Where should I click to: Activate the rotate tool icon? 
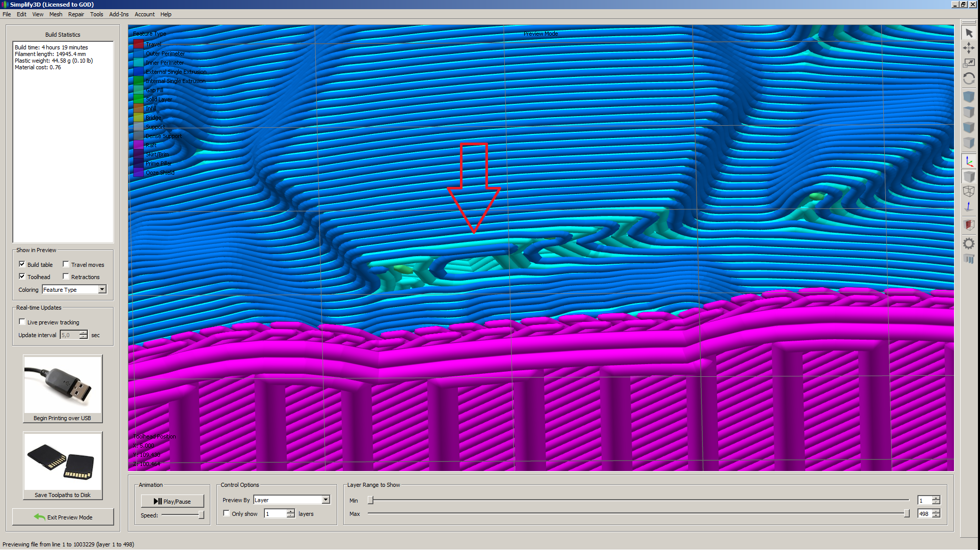pyautogui.click(x=969, y=78)
